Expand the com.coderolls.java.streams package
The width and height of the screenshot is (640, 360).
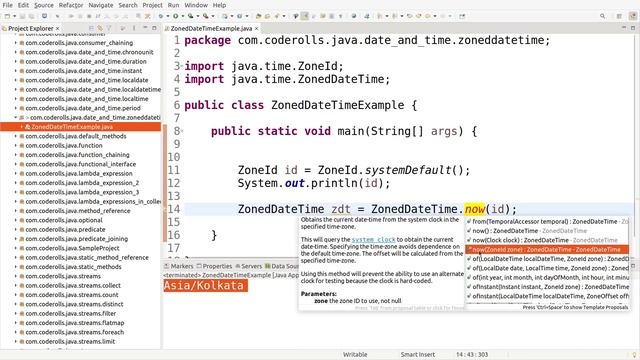pos(16,276)
